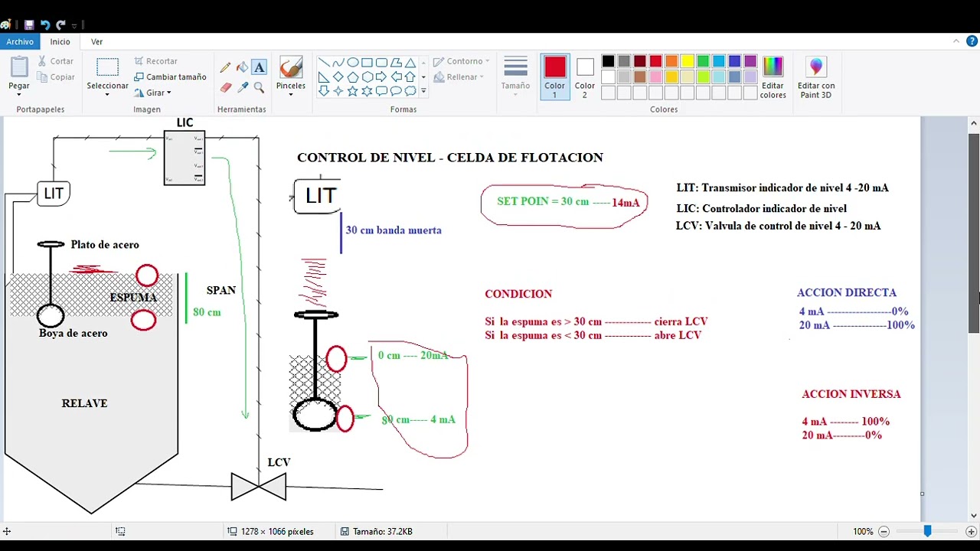Choose the Rectangle shape
Image resolution: width=980 pixels, height=551 pixels.
pos(367,63)
